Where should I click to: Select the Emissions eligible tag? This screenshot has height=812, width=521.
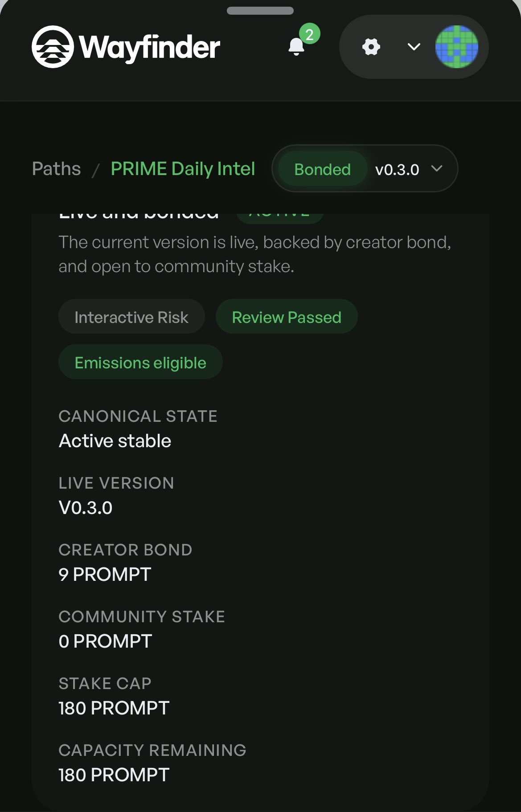click(140, 363)
